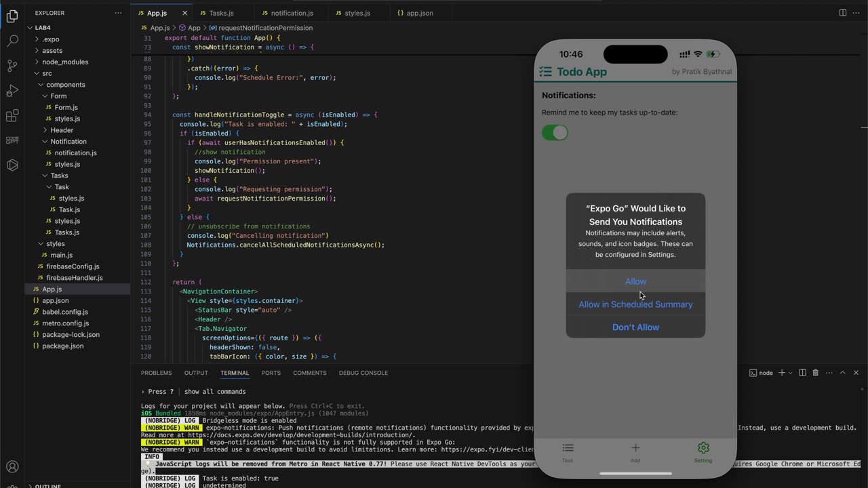Open terminal panel more actions
Image resolution: width=868 pixels, height=488 pixels.
(829, 373)
